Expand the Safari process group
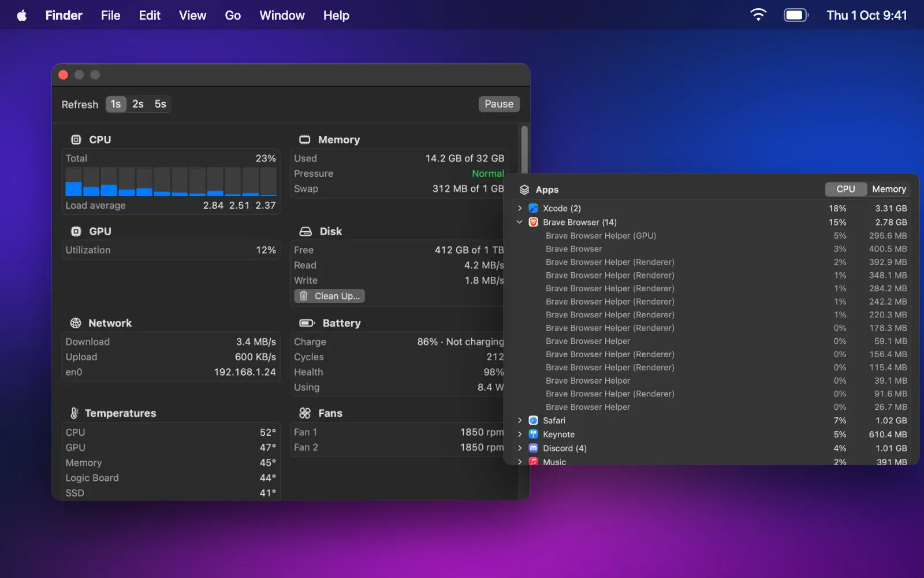The width and height of the screenshot is (924, 578). (520, 421)
